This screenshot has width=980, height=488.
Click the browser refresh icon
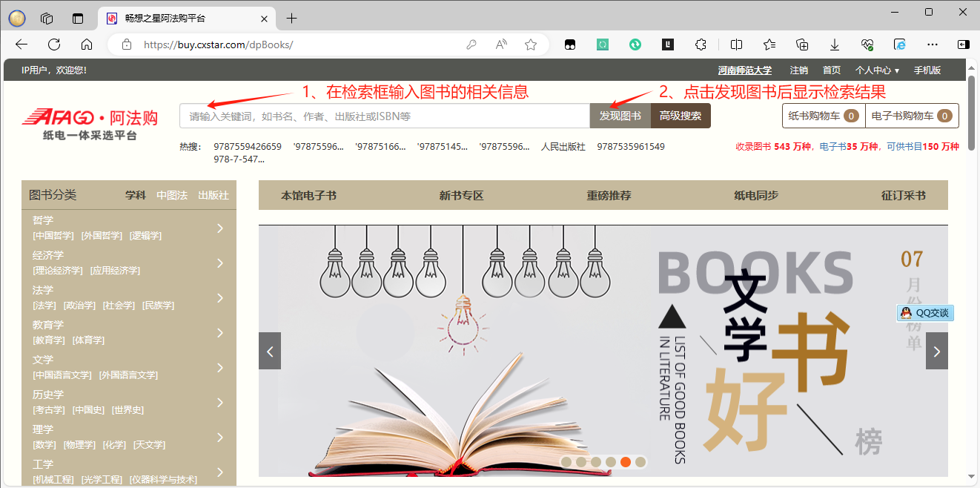pyautogui.click(x=54, y=44)
